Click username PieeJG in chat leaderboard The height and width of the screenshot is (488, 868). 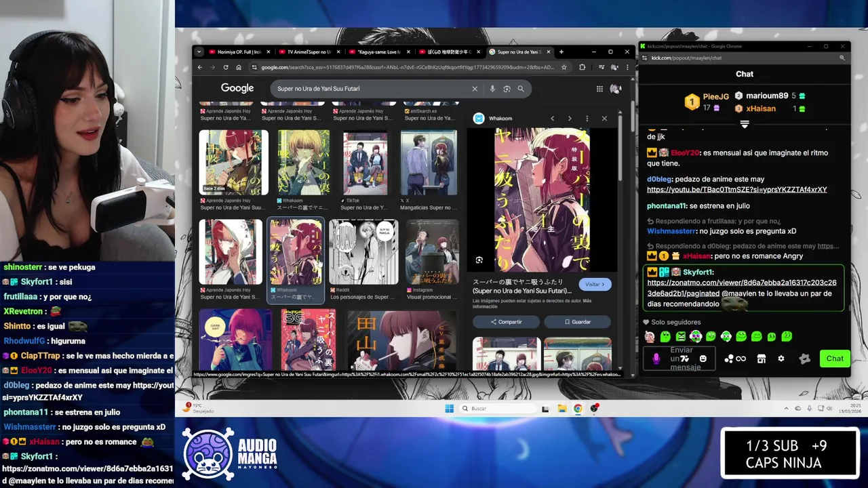click(715, 97)
